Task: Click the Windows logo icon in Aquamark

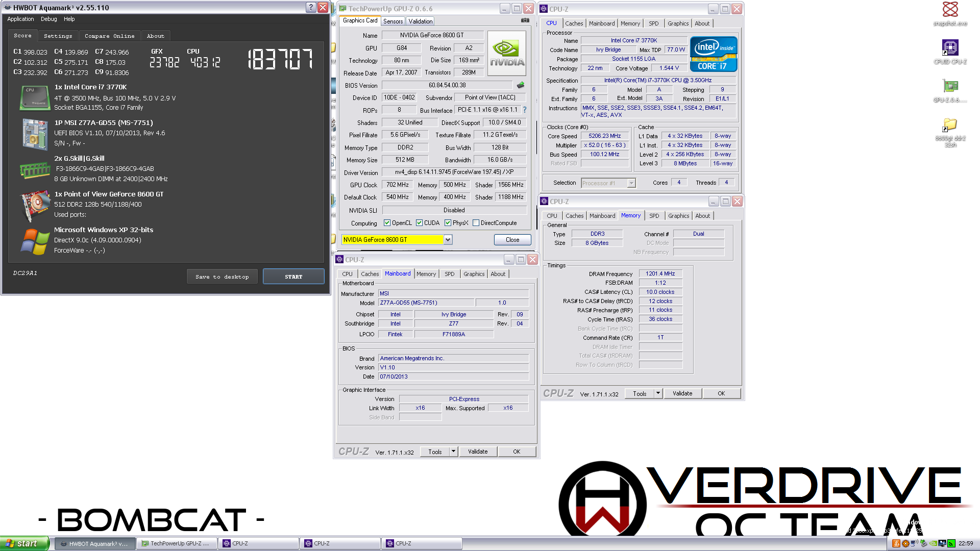Action: point(34,241)
